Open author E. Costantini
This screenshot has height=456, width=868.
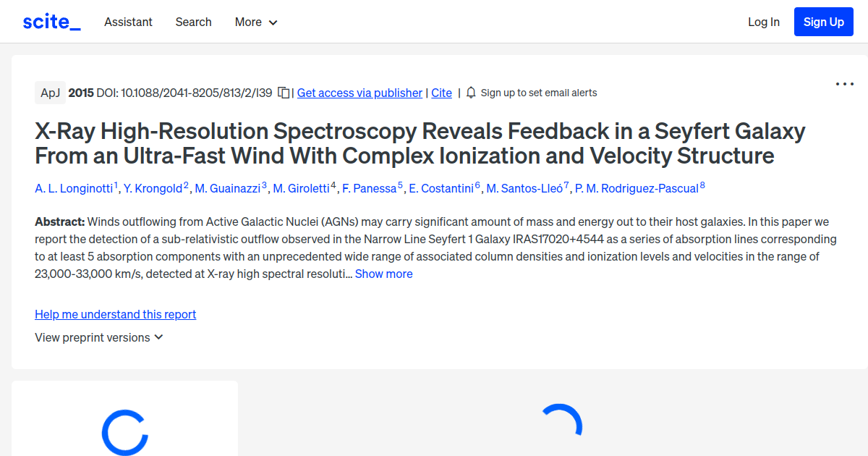[441, 188]
